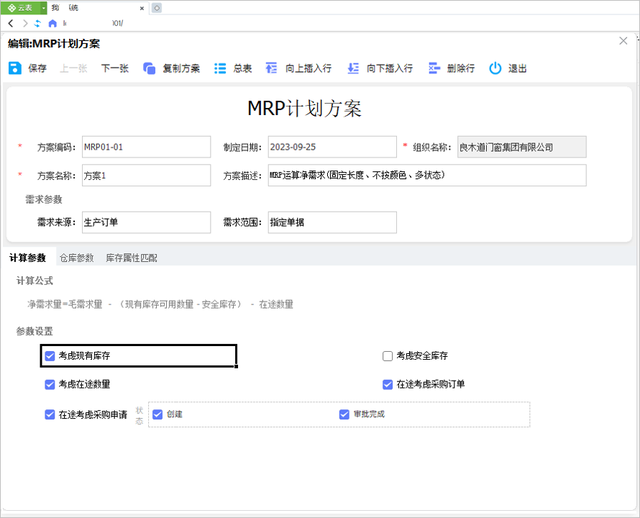Click the 组织名称 field
The width and height of the screenshot is (640, 518).
tap(522, 147)
